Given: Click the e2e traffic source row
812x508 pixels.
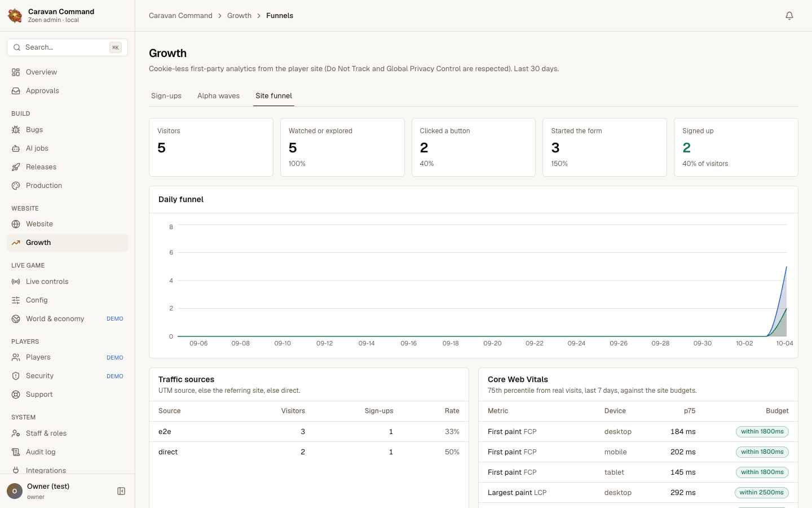Looking at the screenshot, I should [x=309, y=432].
